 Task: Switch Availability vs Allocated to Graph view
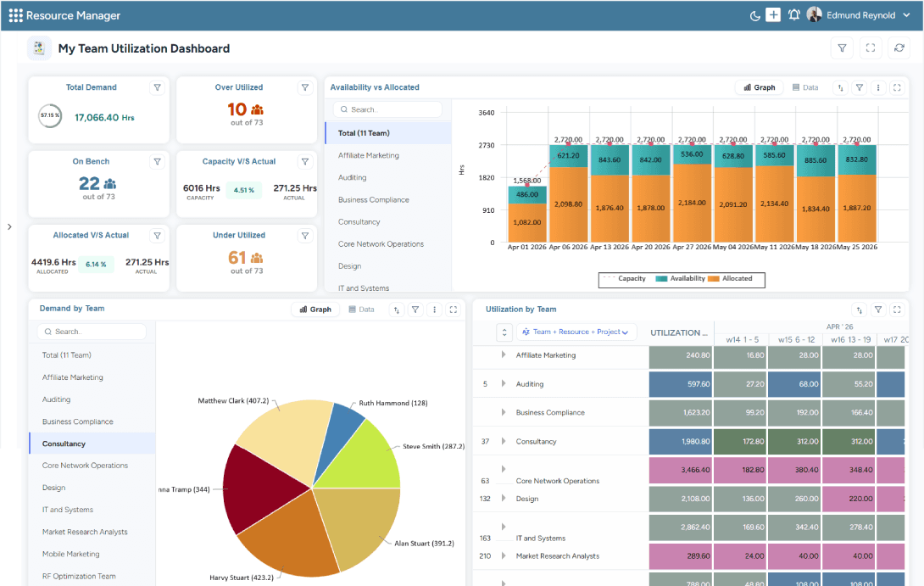pos(759,87)
